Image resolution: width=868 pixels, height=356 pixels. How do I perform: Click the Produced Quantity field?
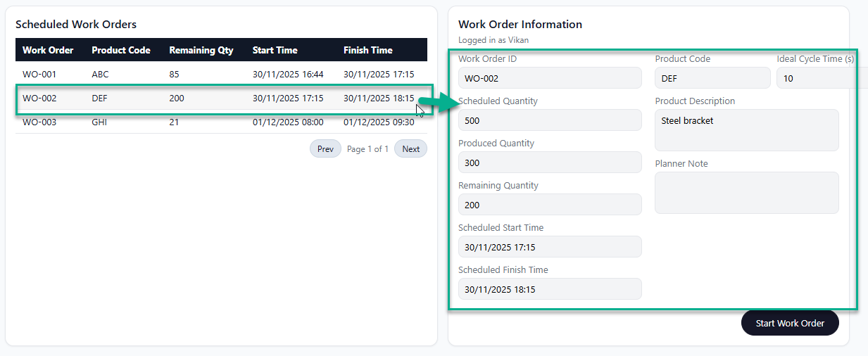tap(549, 163)
